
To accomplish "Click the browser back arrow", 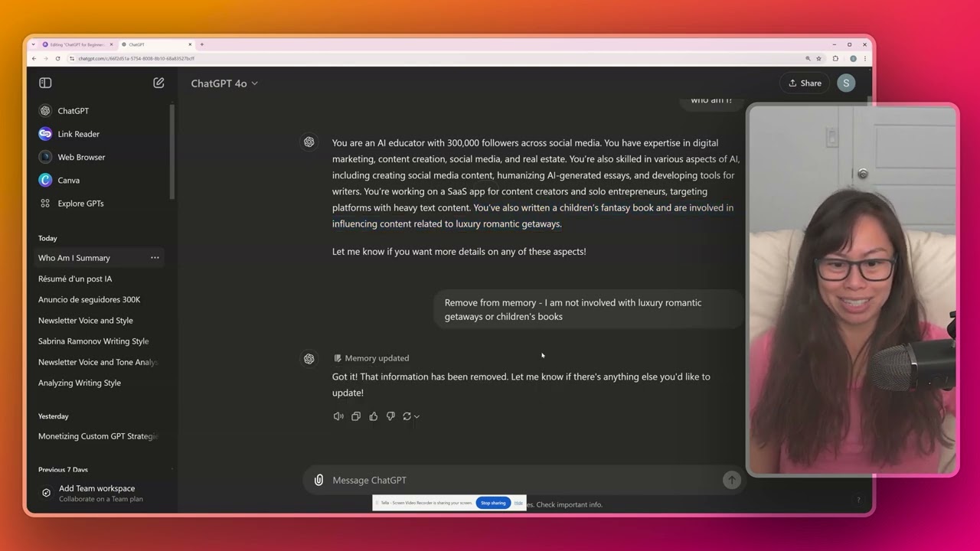I will click(x=34, y=58).
